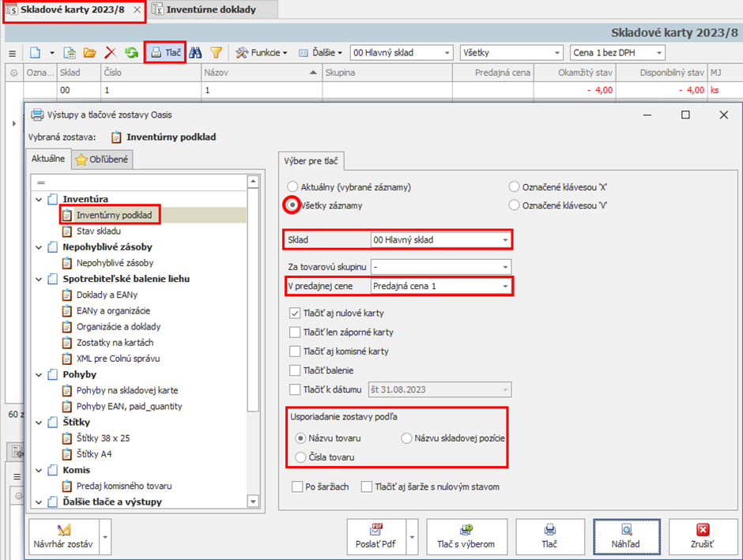Viewport: 743px width, 560px height.
Task: Open the Obľúbené tab
Action: 104,160
